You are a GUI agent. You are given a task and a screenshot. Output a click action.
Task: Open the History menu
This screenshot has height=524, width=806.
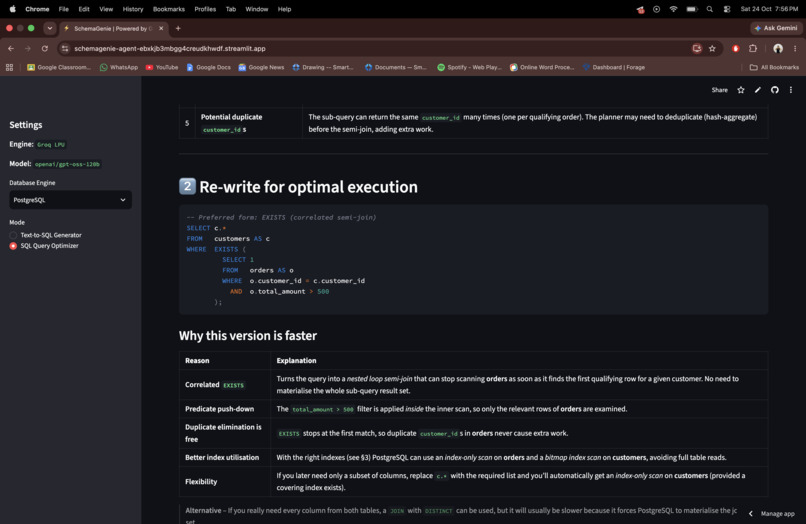click(x=133, y=9)
